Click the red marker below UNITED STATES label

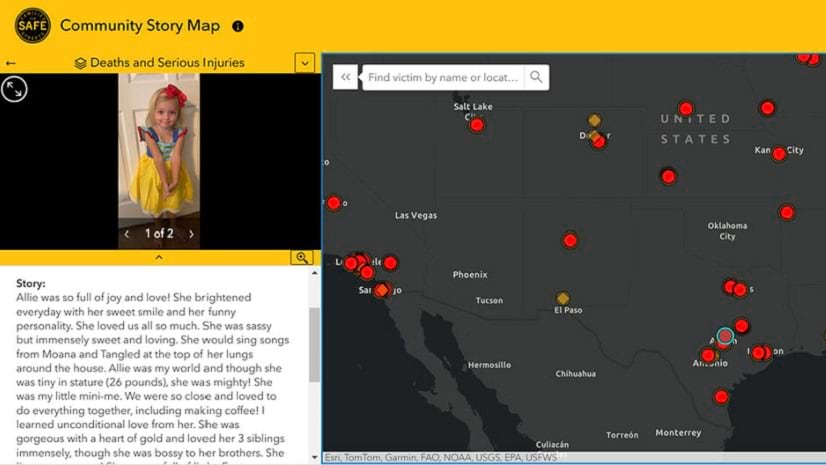pos(668,176)
